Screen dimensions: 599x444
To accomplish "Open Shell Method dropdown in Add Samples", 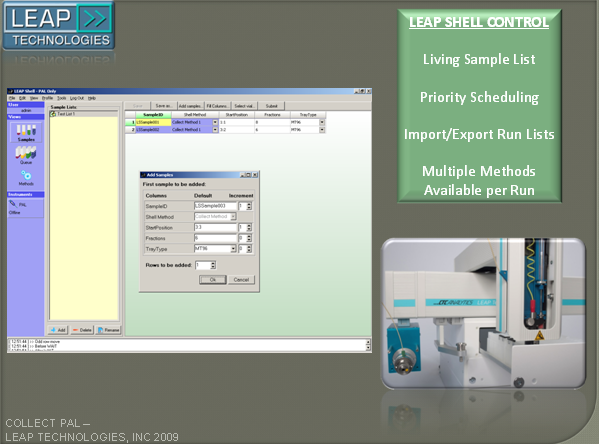I will (x=233, y=217).
